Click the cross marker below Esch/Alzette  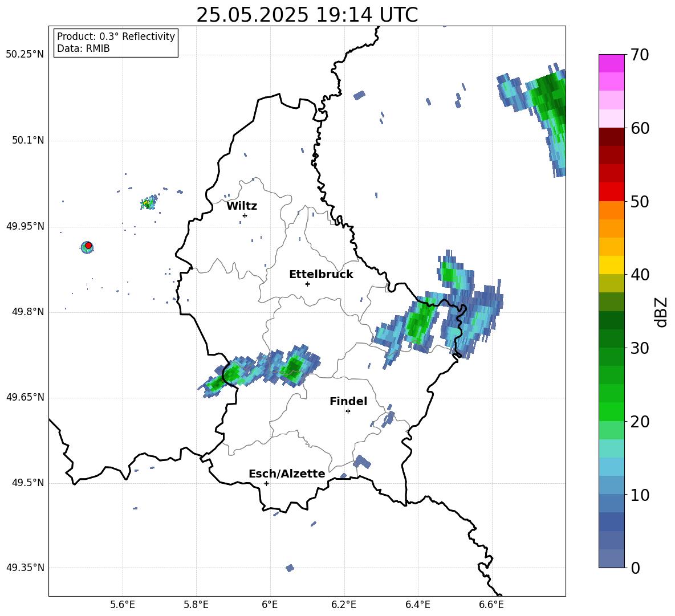pos(266,483)
